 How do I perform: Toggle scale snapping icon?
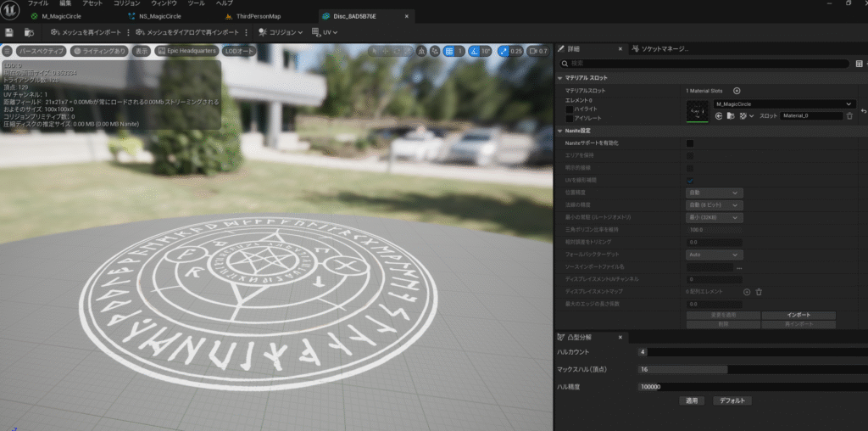coord(504,51)
